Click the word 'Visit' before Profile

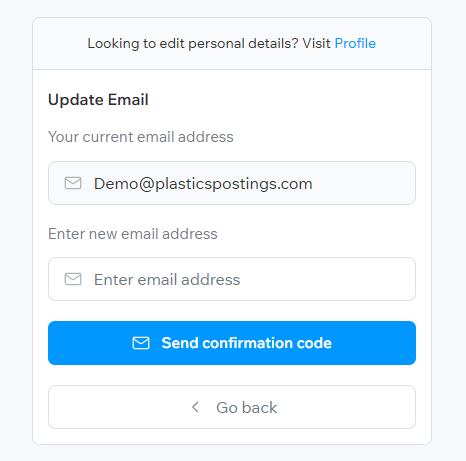(316, 43)
